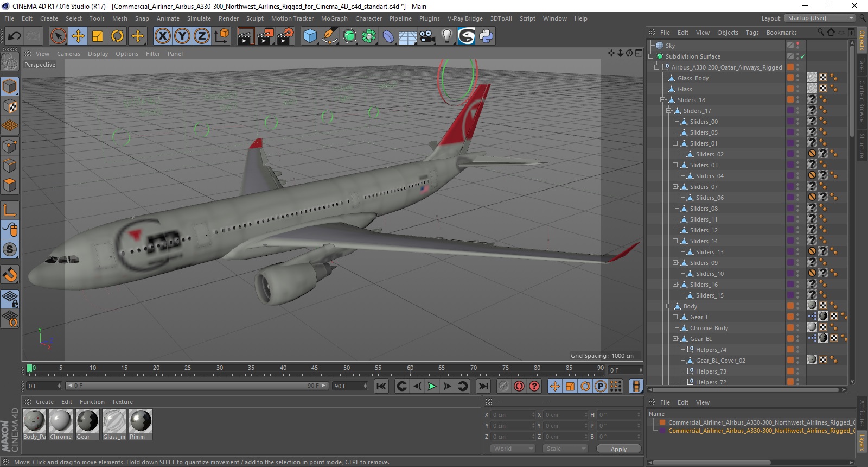This screenshot has width=868, height=467.
Task: Open the spline pen tool
Action: pos(329,36)
